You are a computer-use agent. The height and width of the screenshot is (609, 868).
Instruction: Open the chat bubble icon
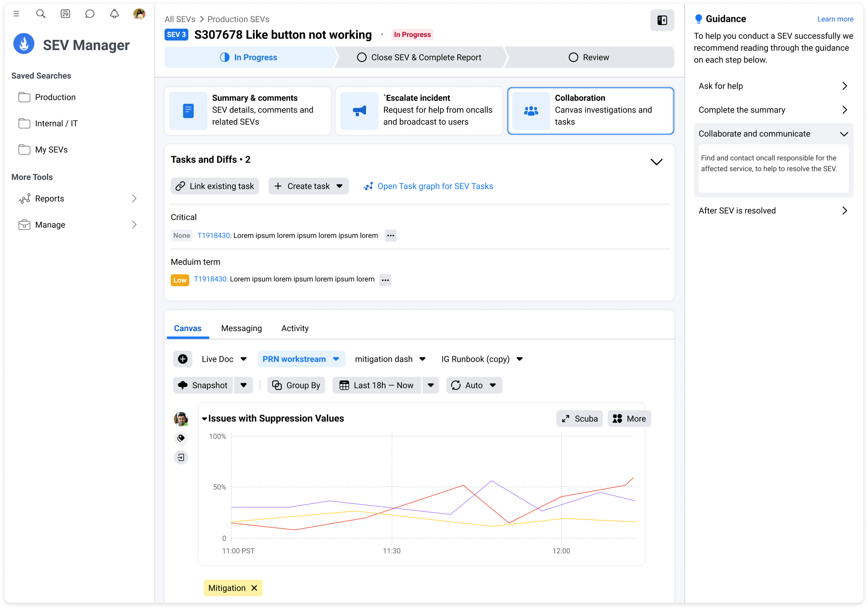tap(90, 14)
